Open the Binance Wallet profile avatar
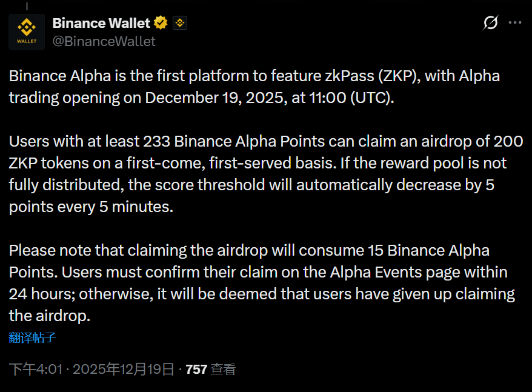Screen dimensions: 532x392 [x=27, y=32]
